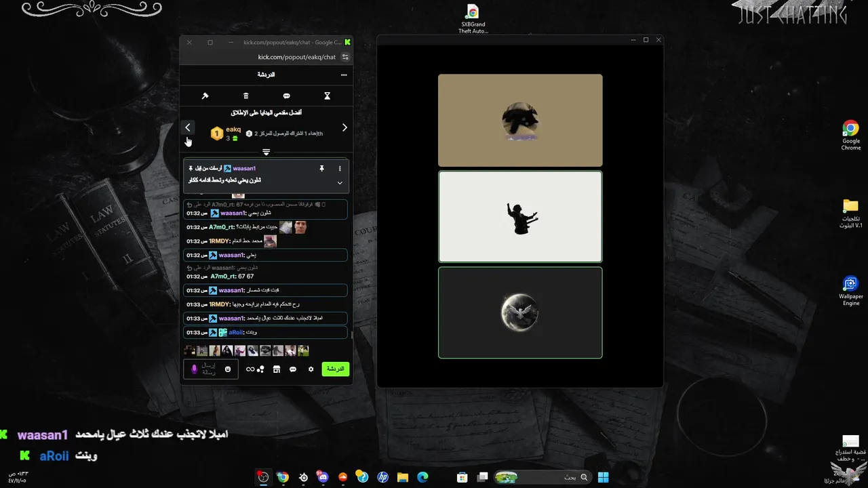The height and width of the screenshot is (488, 868).
Task: Open the speech bubble icon in top chat toolbar
Action: [286, 96]
